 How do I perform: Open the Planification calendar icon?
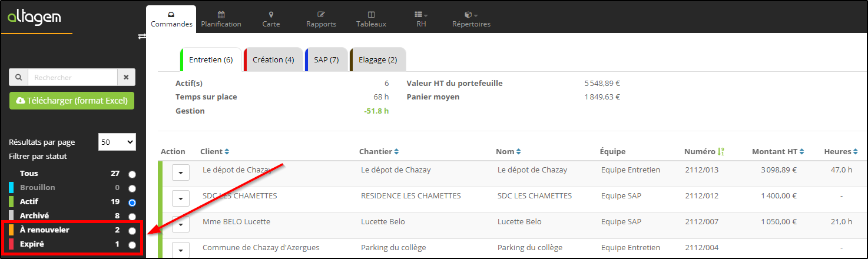pyautogui.click(x=221, y=14)
